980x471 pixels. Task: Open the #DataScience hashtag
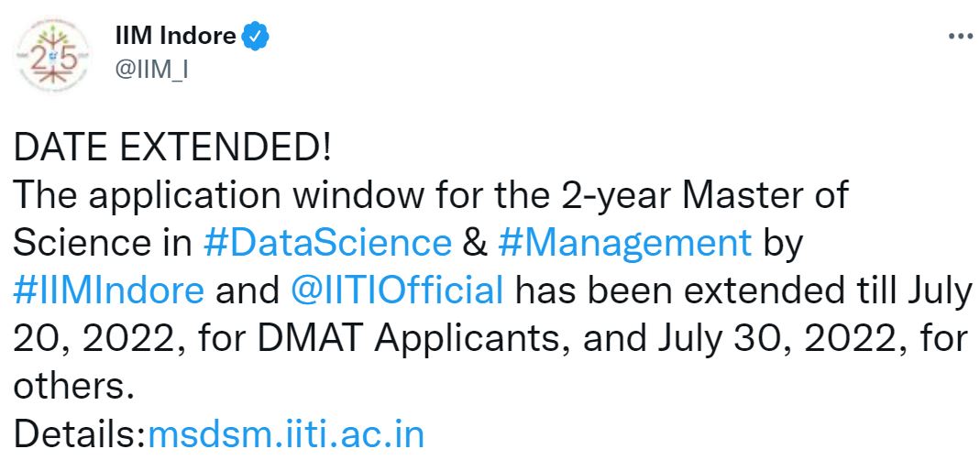click(327, 243)
